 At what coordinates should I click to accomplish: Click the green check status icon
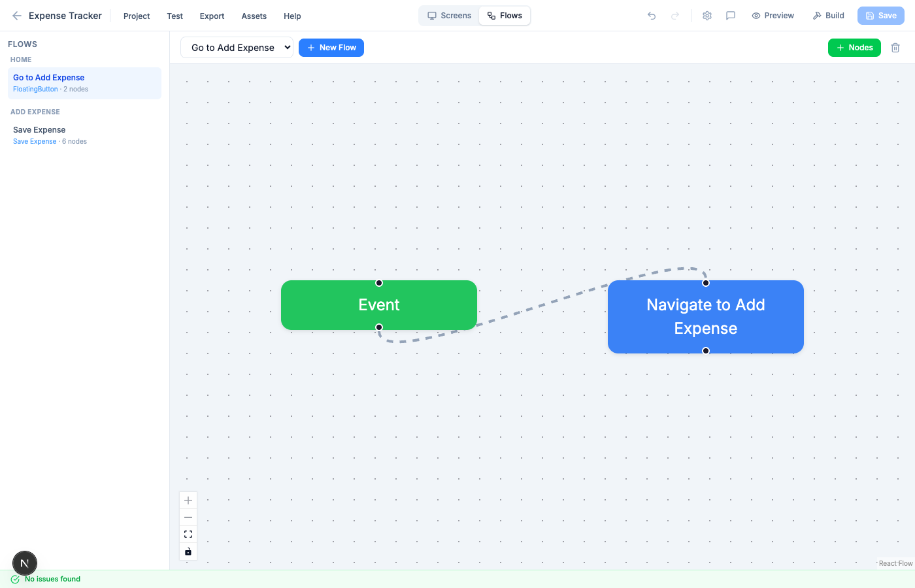(15, 580)
